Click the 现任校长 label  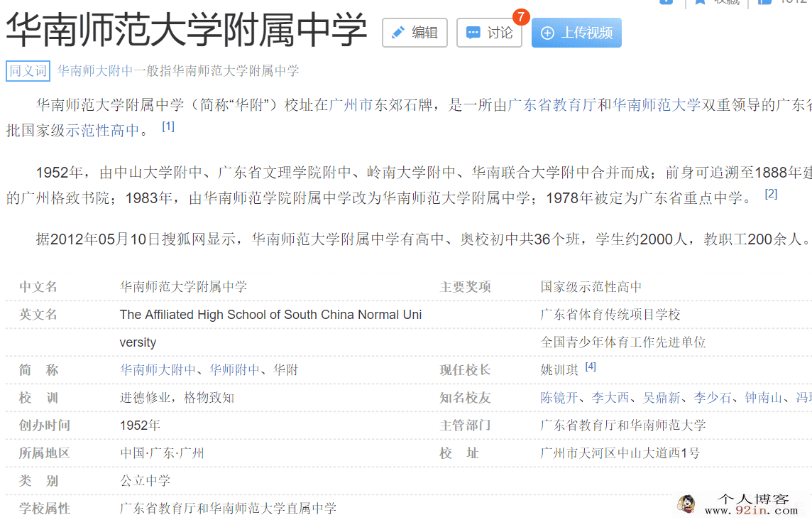click(465, 370)
